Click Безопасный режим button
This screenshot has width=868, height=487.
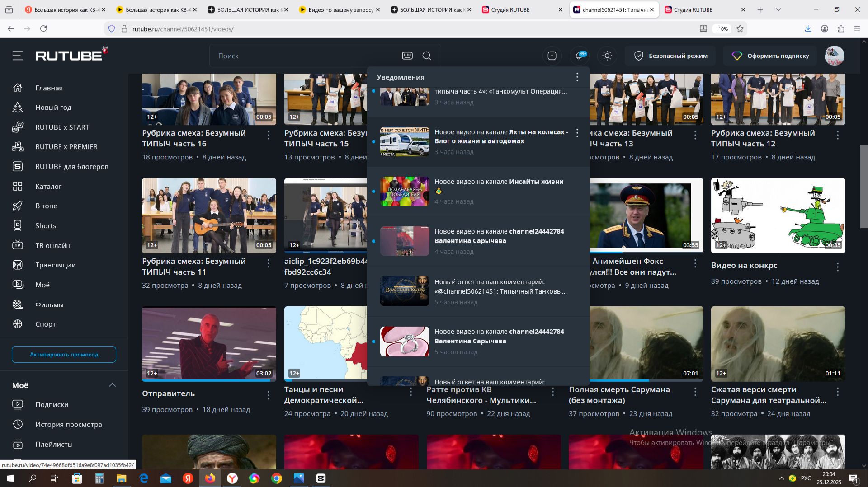[x=670, y=56]
